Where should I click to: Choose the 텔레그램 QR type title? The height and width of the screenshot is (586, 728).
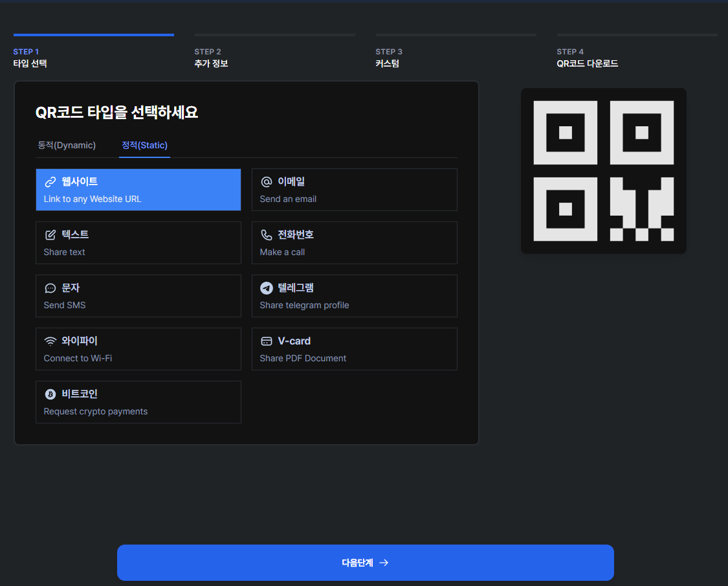[296, 288]
